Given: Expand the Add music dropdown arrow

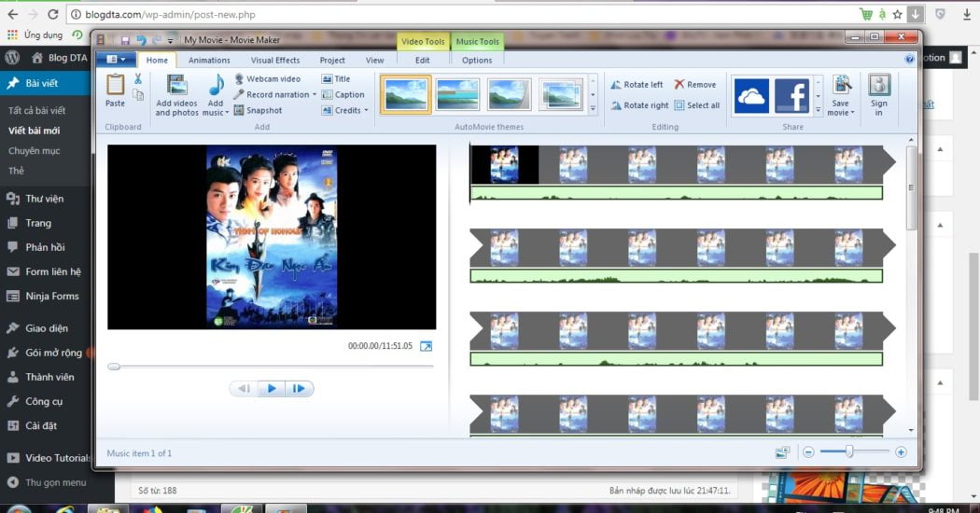Looking at the screenshot, I should click(x=227, y=113).
